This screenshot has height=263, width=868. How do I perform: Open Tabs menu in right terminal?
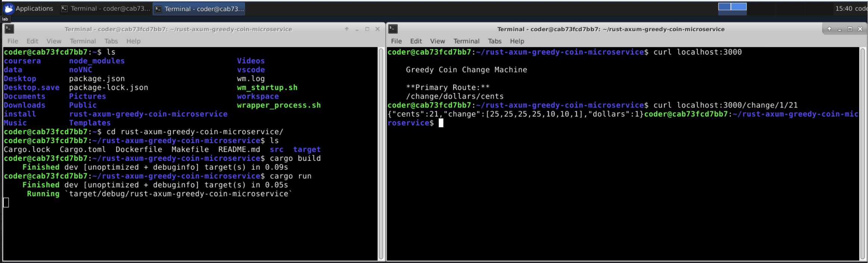pyautogui.click(x=495, y=41)
